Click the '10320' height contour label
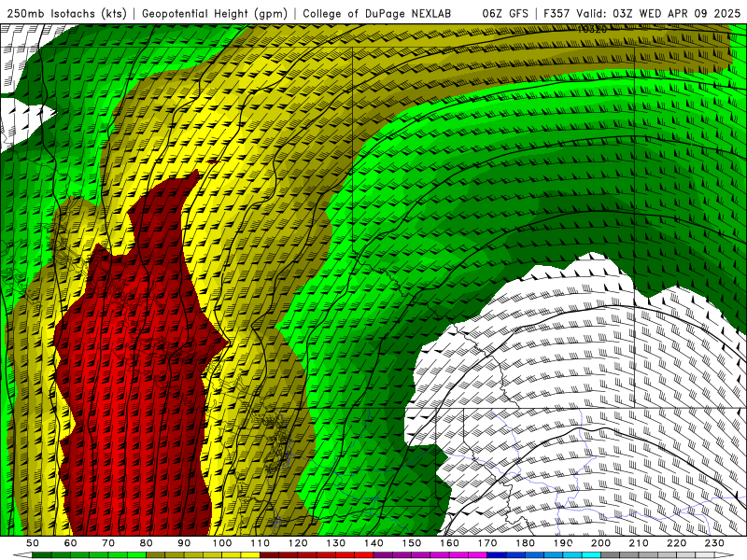The height and width of the screenshot is (560, 747). tap(592, 29)
